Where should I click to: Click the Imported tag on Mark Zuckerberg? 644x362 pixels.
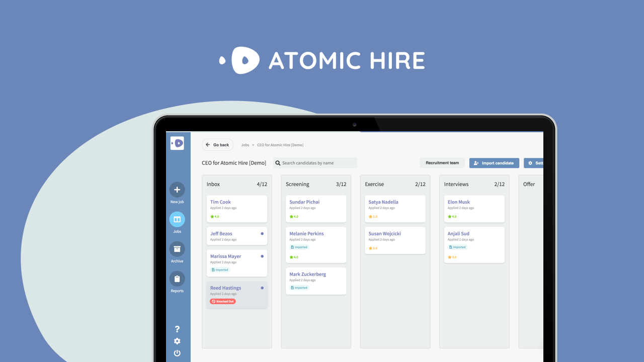tap(299, 288)
